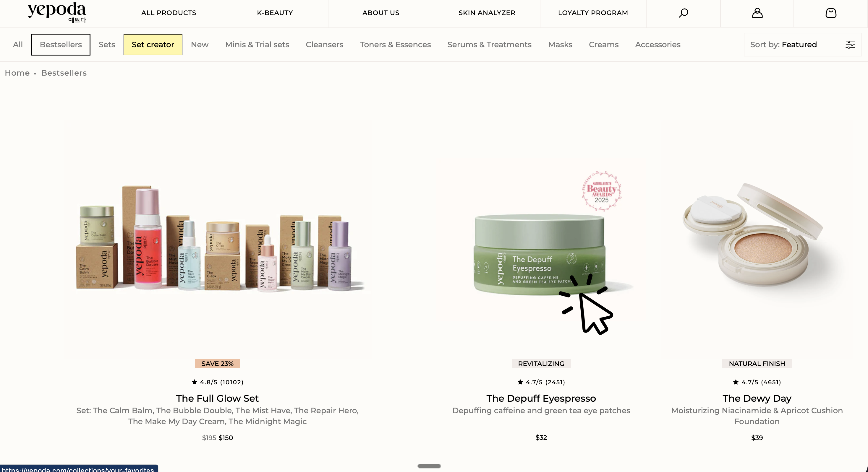Viewport: 868px width, 472px height.
Task: Open the Sort by Featured dropdown
Action: (803, 44)
